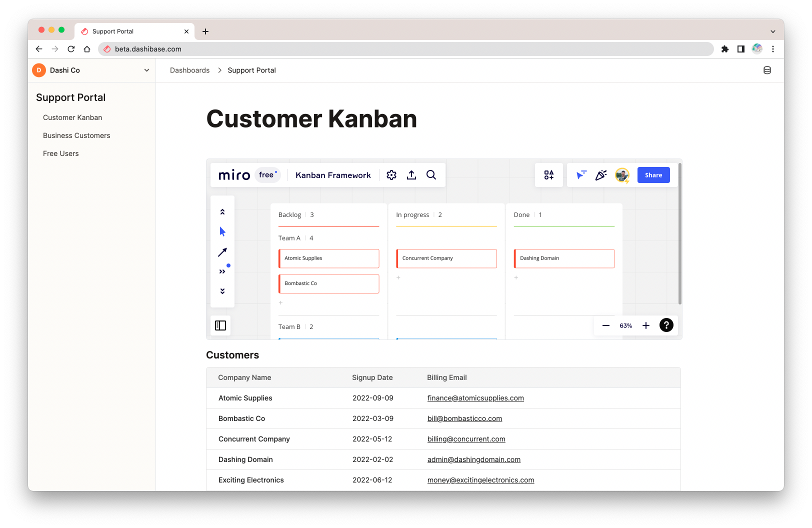Add card under In progress column
The image size is (812, 528).
[398, 277]
